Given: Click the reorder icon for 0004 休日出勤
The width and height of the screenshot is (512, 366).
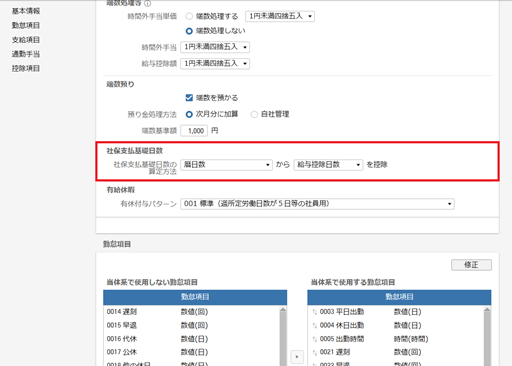Looking at the screenshot, I should pos(314,325).
